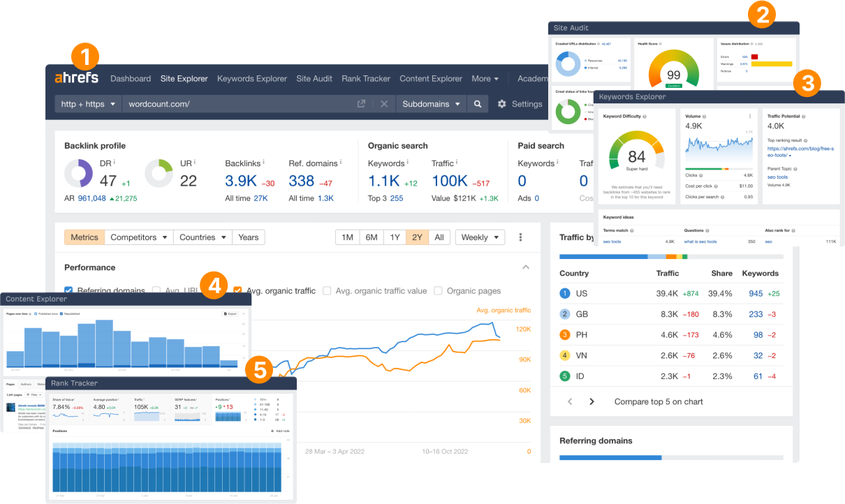
Task: Select the 6M time range button
Action: [x=371, y=237]
